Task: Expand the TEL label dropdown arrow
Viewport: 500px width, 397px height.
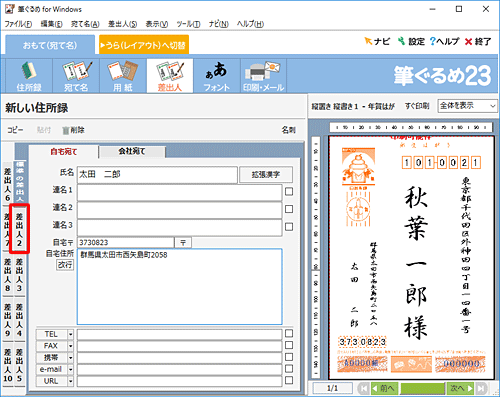Action: tap(70, 334)
